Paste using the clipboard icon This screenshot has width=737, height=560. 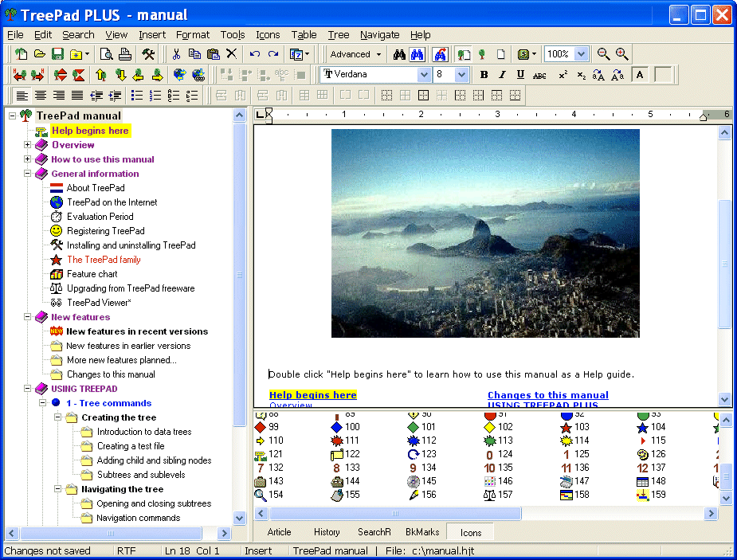pyautogui.click(x=213, y=54)
